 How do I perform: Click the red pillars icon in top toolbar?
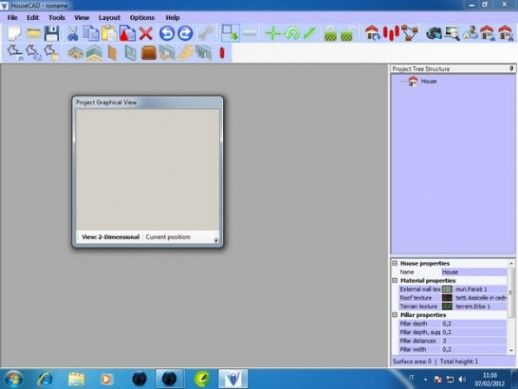click(391, 33)
